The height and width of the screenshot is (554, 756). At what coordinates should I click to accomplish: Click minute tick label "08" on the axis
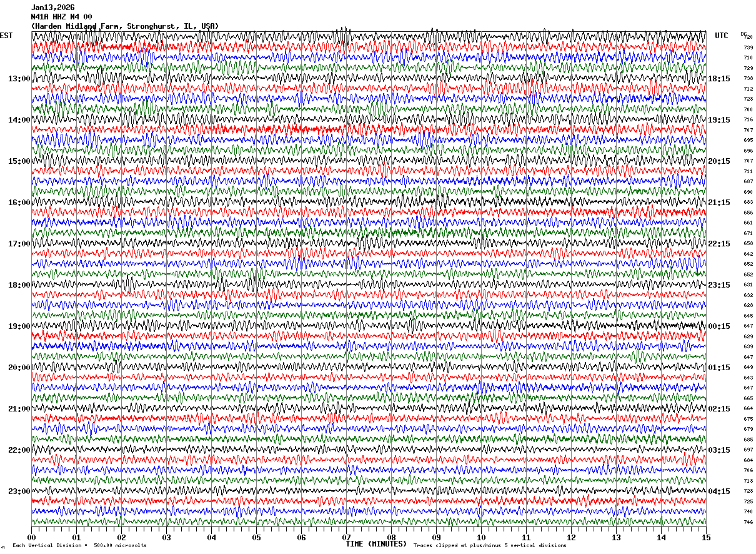391,537
